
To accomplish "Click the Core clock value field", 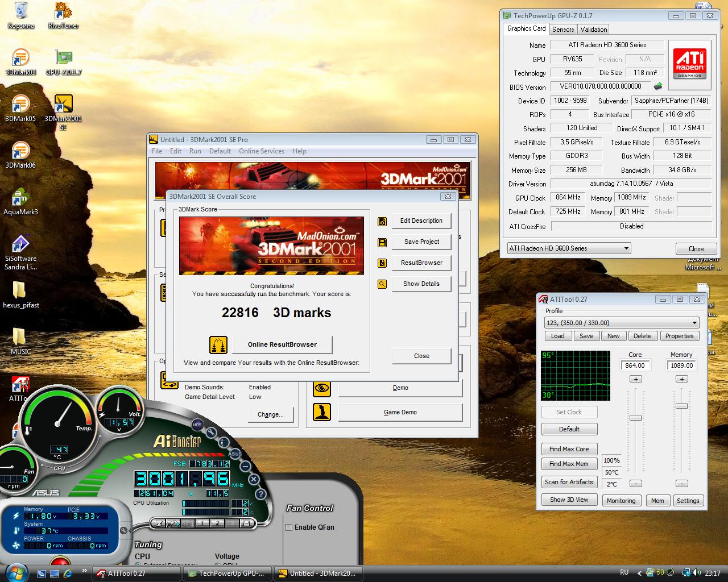I will tap(635, 365).
